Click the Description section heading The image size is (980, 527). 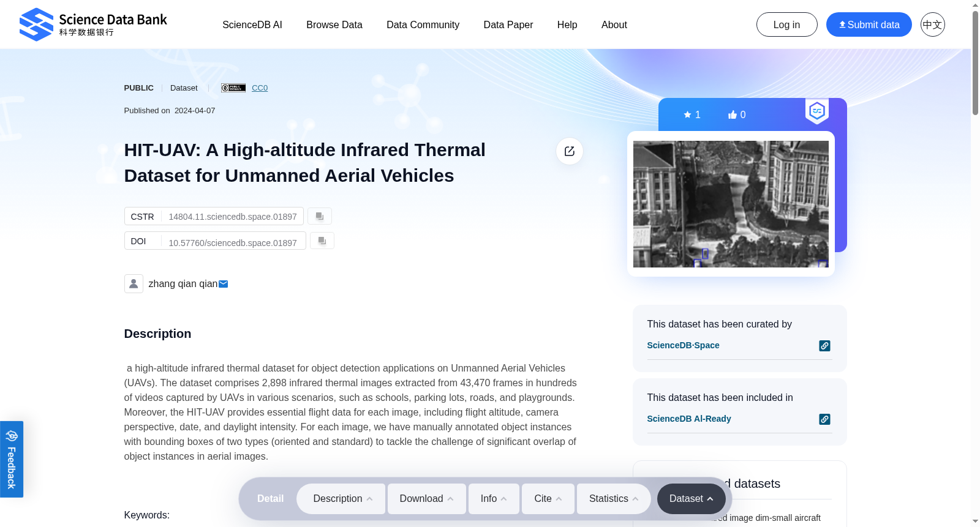click(x=157, y=334)
